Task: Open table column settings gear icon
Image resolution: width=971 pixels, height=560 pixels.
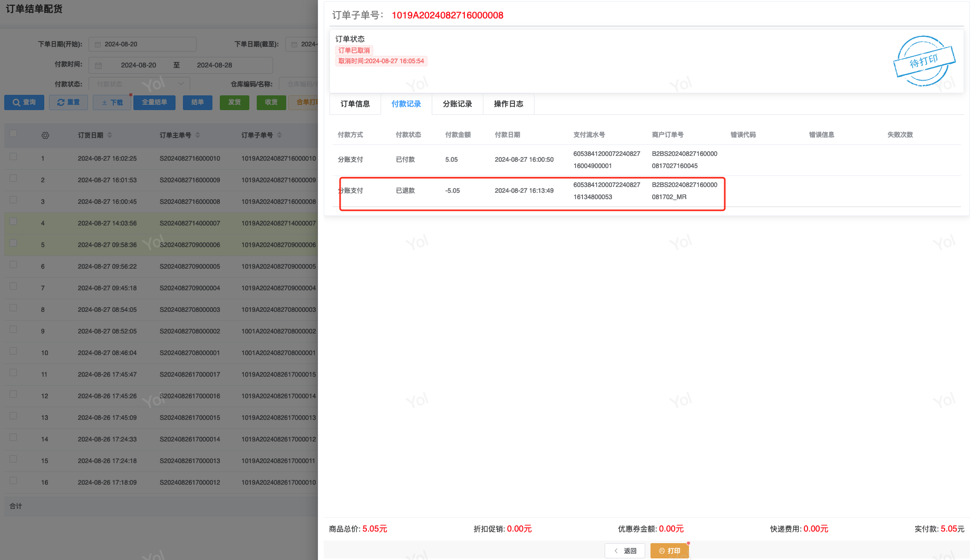Action: (x=45, y=135)
